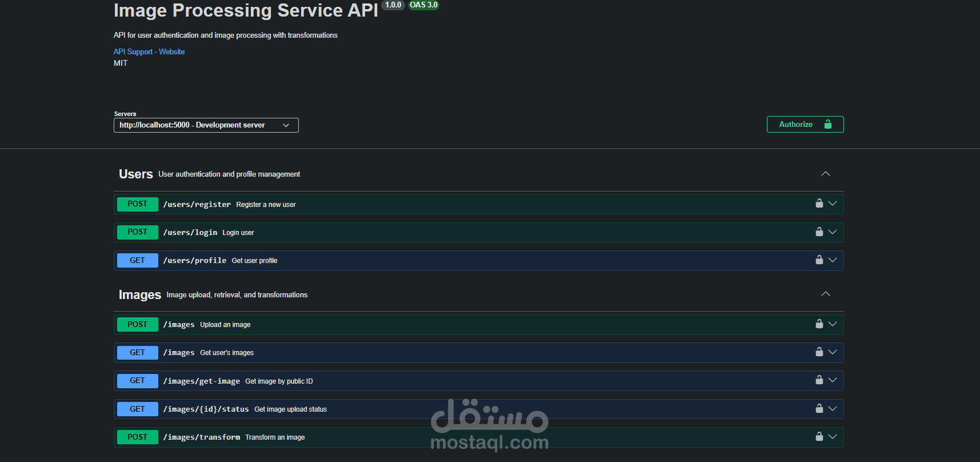The width and height of the screenshot is (980, 462).
Task: Click the Image Processing Service API title
Action: coord(246,10)
